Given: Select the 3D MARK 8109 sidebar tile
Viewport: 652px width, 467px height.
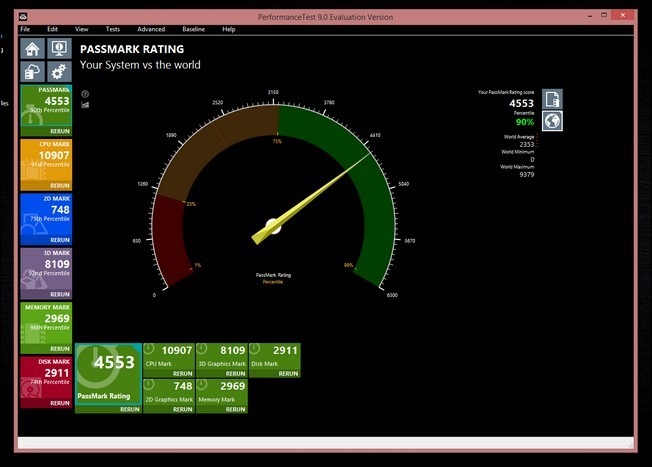Looking at the screenshot, I should (46, 269).
